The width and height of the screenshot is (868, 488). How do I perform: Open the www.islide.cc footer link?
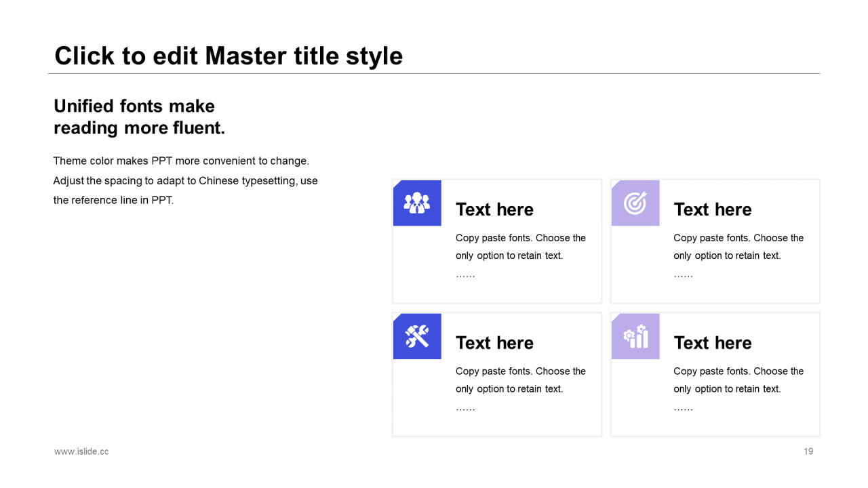click(81, 451)
